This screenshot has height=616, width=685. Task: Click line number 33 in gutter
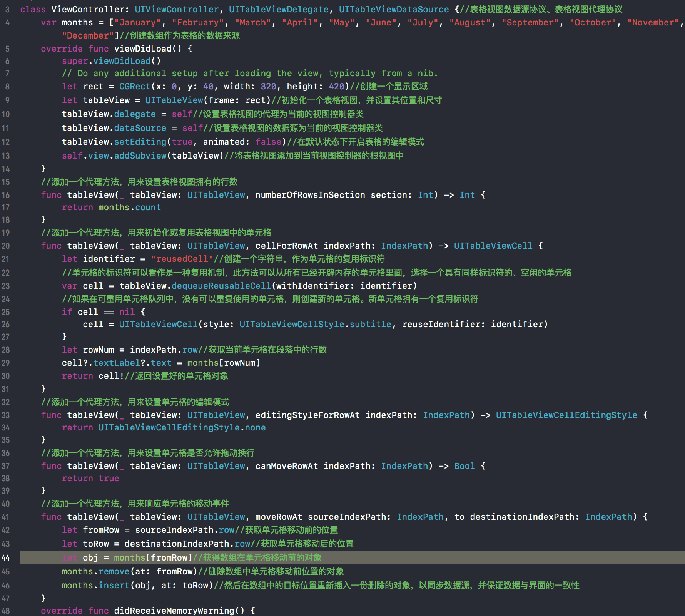[x=6, y=415]
